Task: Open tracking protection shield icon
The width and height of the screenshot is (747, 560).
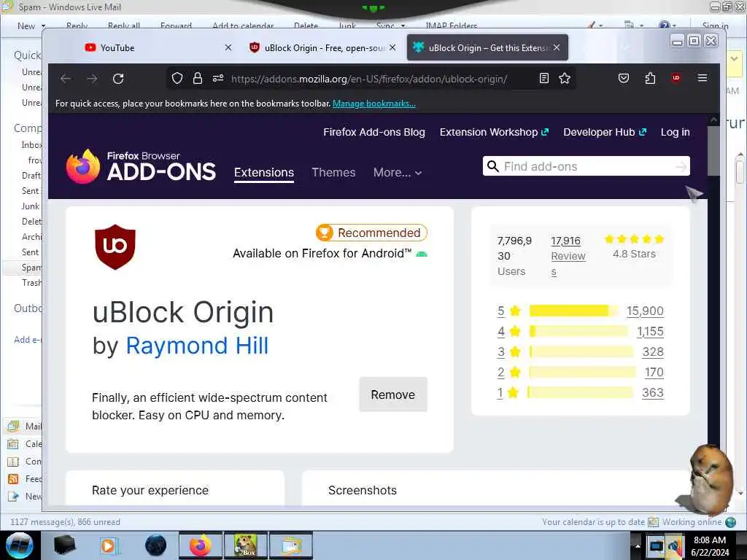Action: point(177,78)
